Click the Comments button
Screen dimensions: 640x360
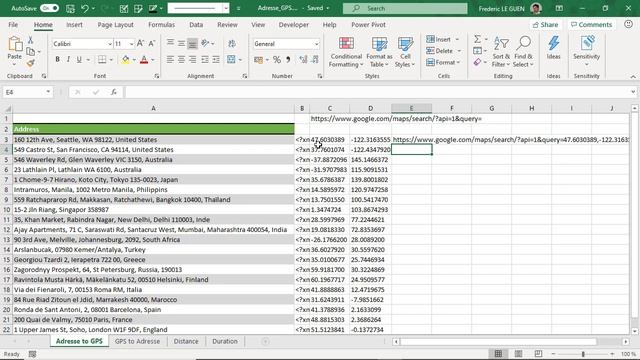tap(591, 24)
